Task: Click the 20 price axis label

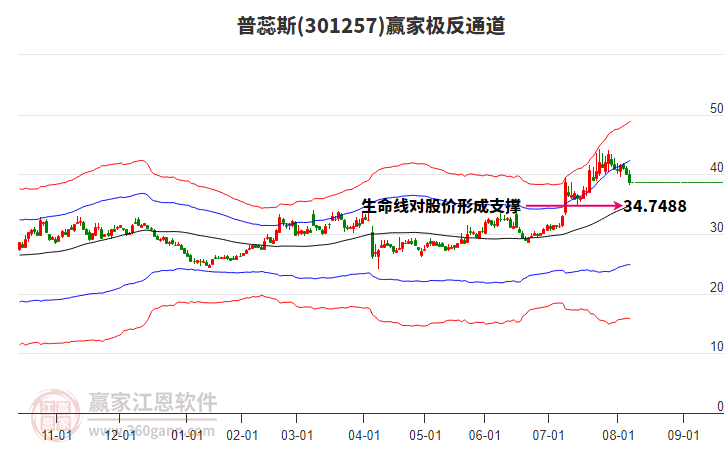Action: point(716,287)
